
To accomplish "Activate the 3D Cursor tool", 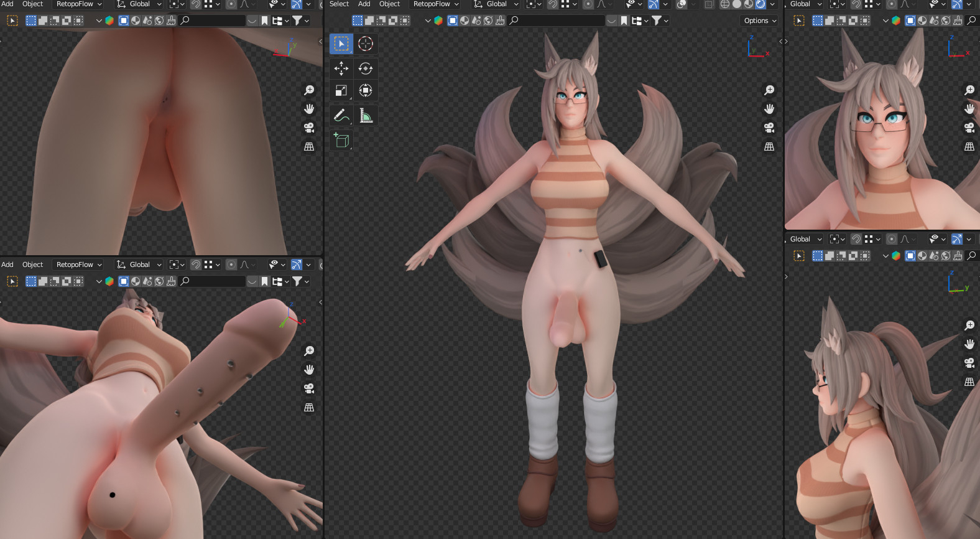I will (x=366, y=44).
